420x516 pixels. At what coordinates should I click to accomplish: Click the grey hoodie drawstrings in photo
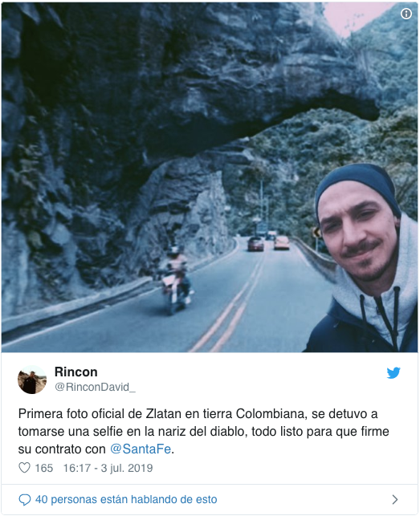[x=380, y=316]
